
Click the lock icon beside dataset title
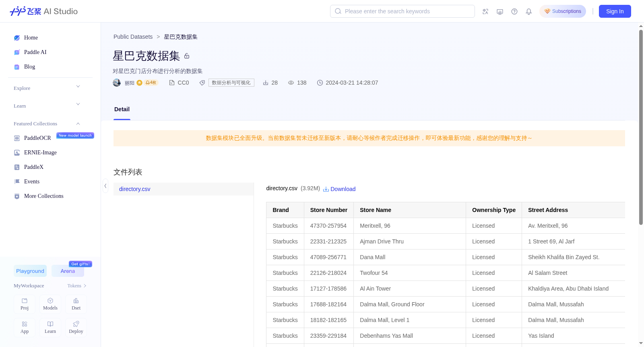(x=187, y=56)
